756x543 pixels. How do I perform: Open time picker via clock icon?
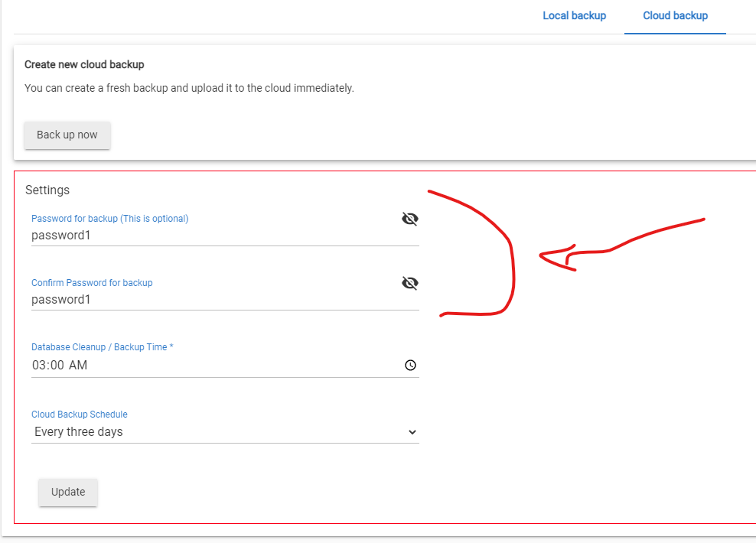[410, 366]
